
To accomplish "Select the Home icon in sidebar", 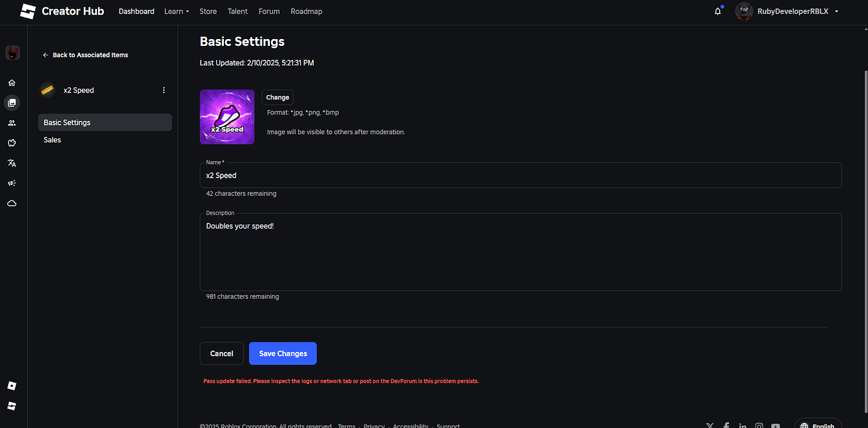I will (11, 82).
